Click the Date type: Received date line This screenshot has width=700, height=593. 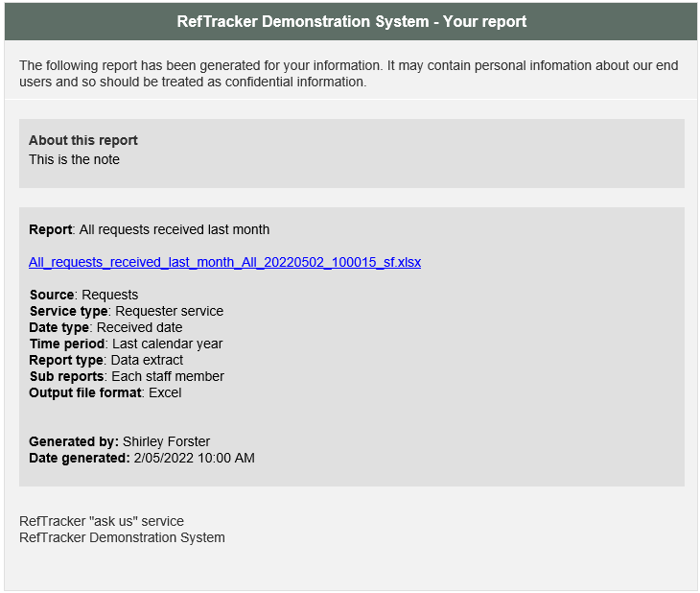(x=105, y=327)
